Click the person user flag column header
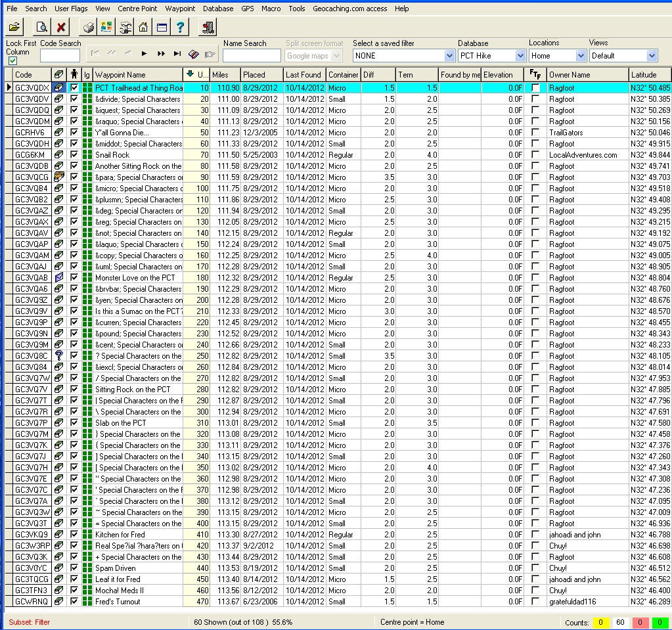This screenshot has width=672, height=630. point(74,75)
